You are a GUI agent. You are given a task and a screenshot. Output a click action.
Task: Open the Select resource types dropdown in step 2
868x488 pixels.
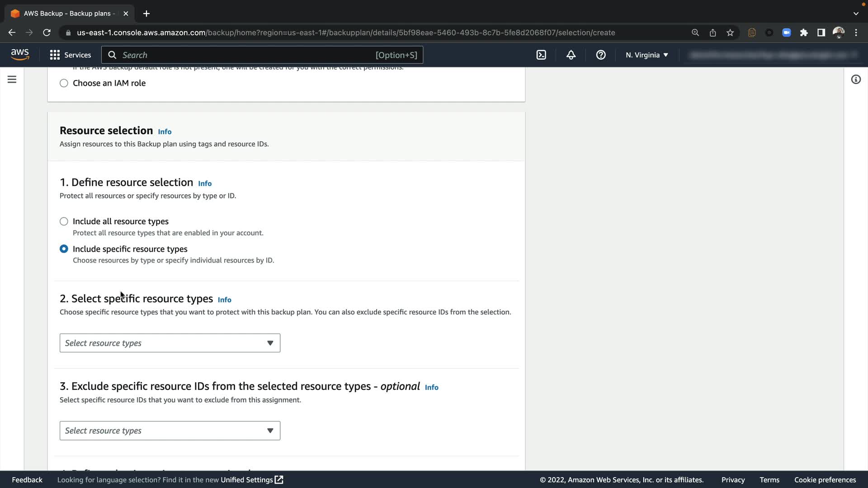click(x=170, y=343)
